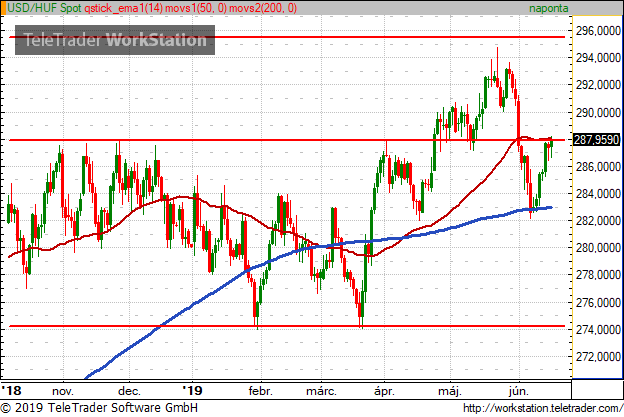The image size is (624, 417).
Task: Click the dec. month label
Action: 129,391
